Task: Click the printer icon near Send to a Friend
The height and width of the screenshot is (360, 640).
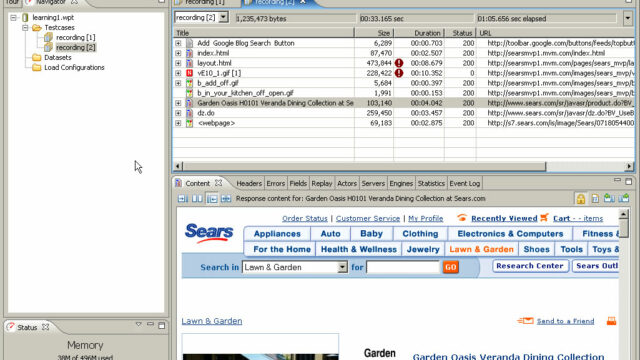Action: (x=611, y=321)
